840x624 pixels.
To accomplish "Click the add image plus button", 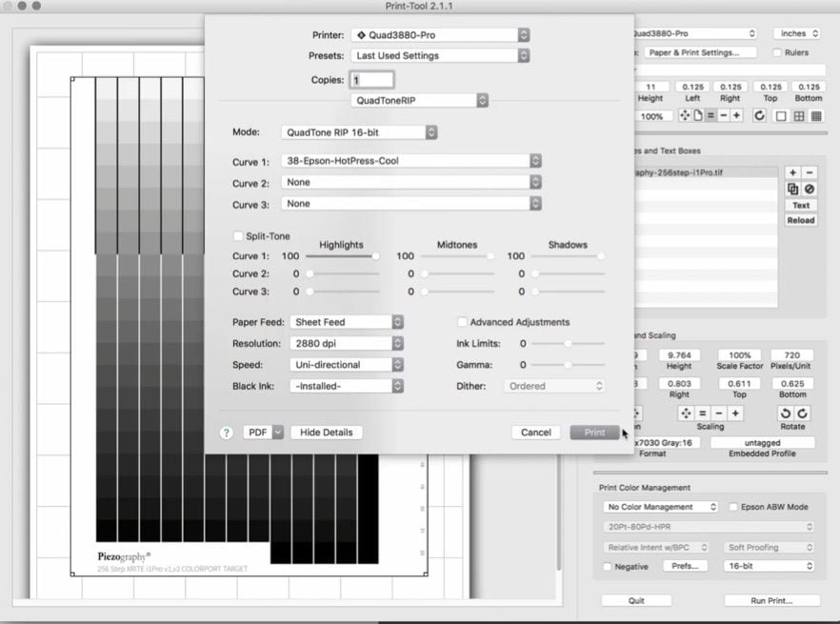I will [792, 172].
